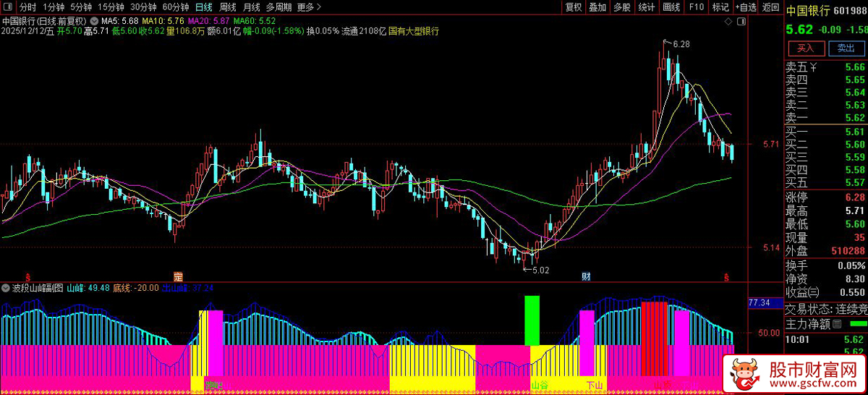Click the 国有大型银行 sector link
The image size is (868, 395).
tap(414, 31)
